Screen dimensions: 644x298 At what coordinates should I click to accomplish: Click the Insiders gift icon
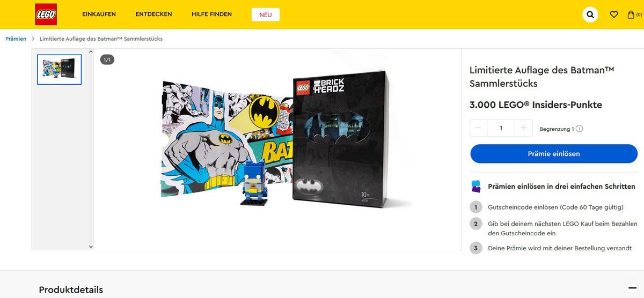pos(476,187)
